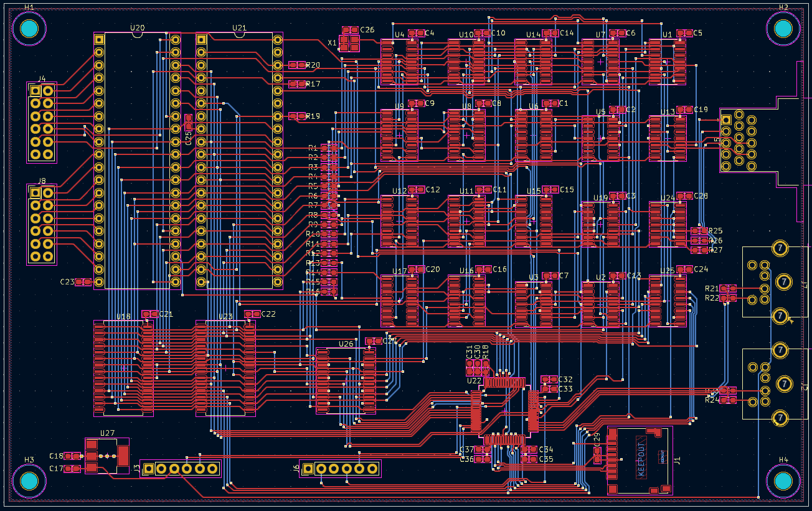This screenshot has width=812, height=511.
Task: Click resistor R17
Action: coord(297,83)
